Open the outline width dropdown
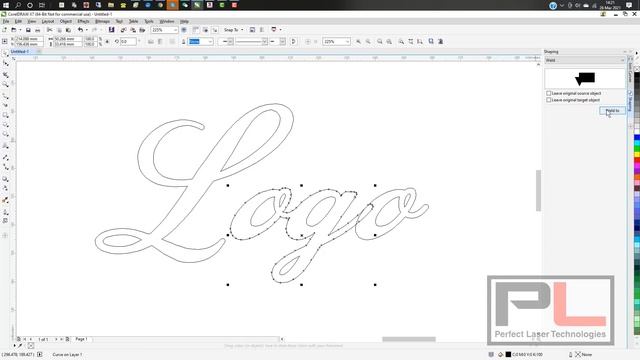 (x=210, y=42)
